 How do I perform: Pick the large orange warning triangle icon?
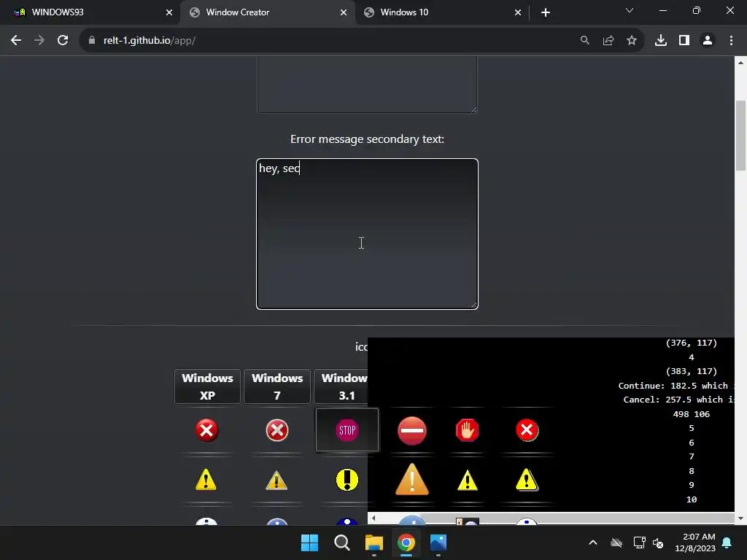pyautogui.click(x=412, y=479)
